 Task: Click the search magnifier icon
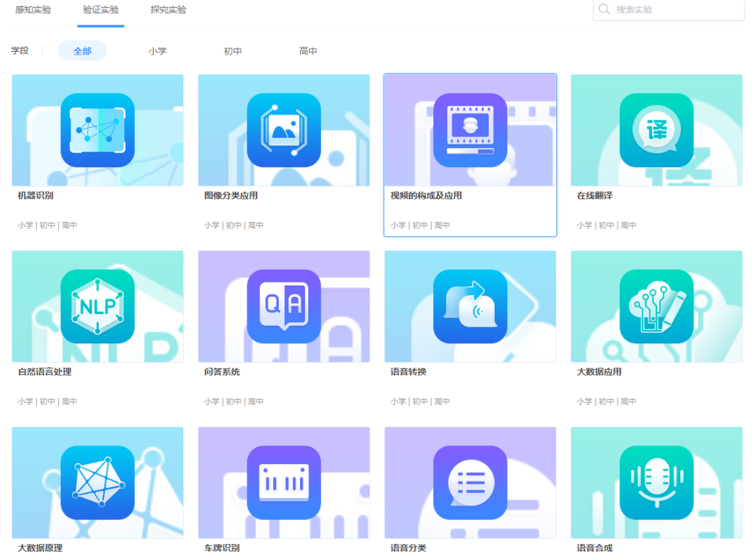(605, 10)
